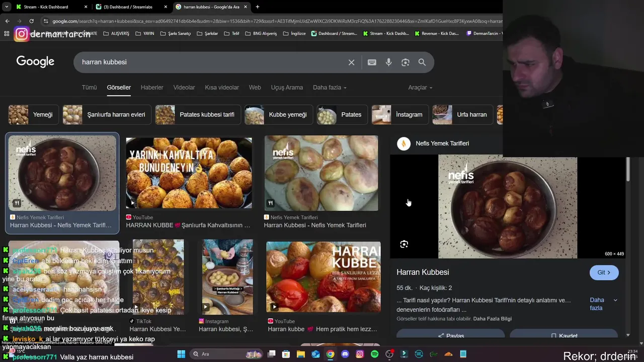The width and height of the screenshot is (644, 362).
Task: Filter by Patates kubbesi tarifi chip
Action: (198, 115)
